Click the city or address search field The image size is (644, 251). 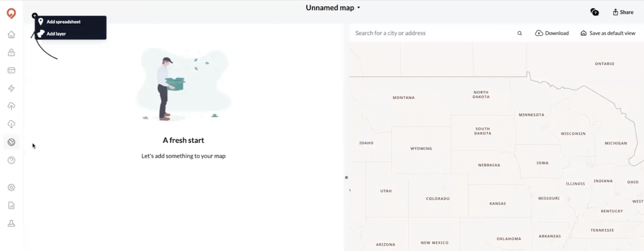(431, 33)
